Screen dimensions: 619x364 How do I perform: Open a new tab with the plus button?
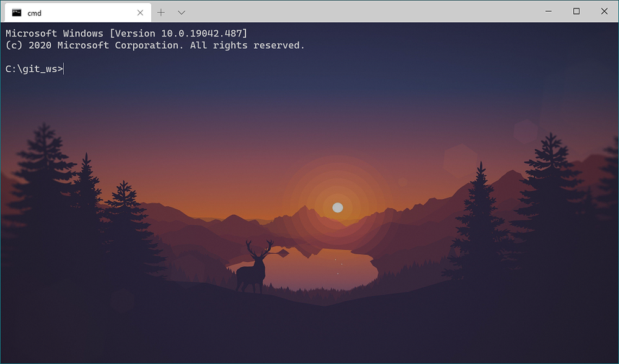coord(160,12)
